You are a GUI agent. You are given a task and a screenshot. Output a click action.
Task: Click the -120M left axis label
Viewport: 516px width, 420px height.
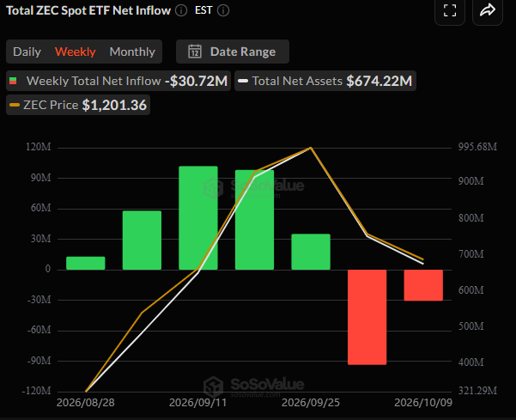tap(37, 391)
